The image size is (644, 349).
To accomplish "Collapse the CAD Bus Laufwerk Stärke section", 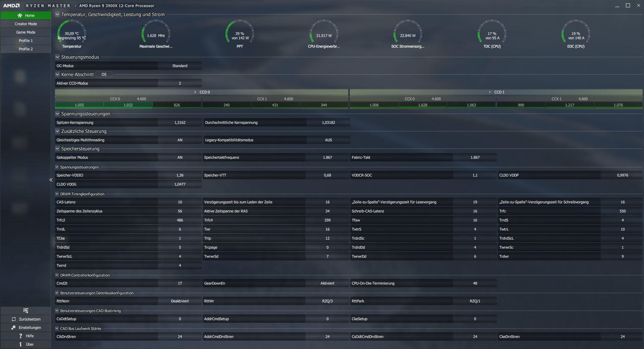I will (x=57, y=329).
